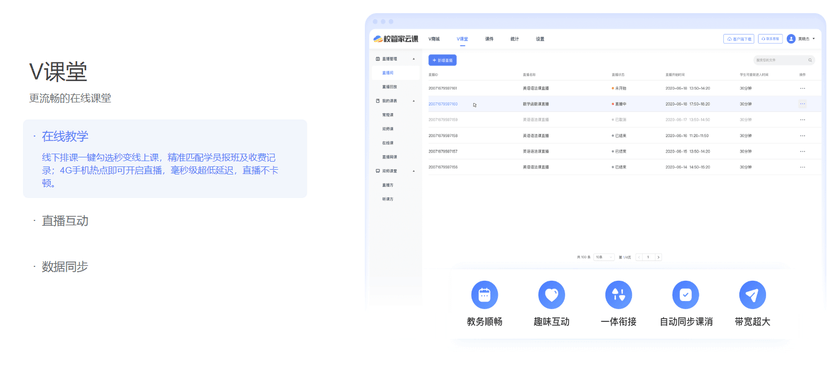Click the 客户端下载 button

739,39
